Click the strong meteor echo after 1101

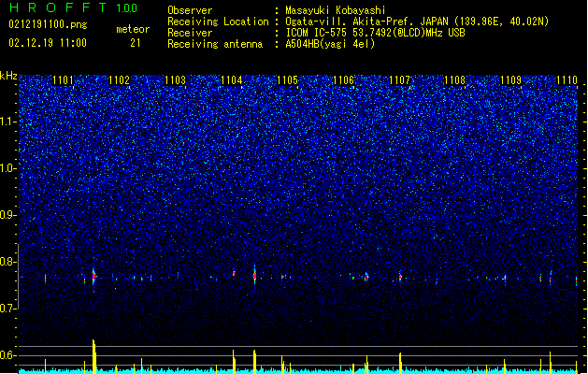[x=94, y=277]
